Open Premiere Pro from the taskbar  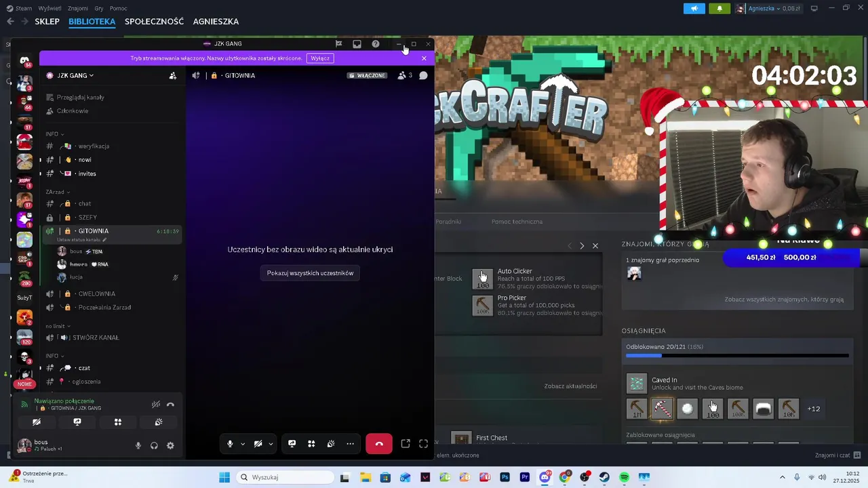tap(525, 477)
